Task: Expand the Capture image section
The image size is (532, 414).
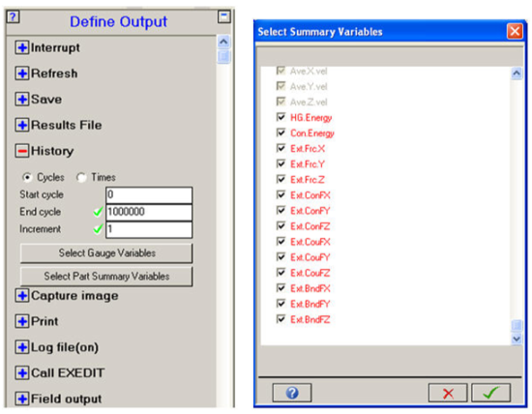Action: pyautogui.click(x=22, y=296)
